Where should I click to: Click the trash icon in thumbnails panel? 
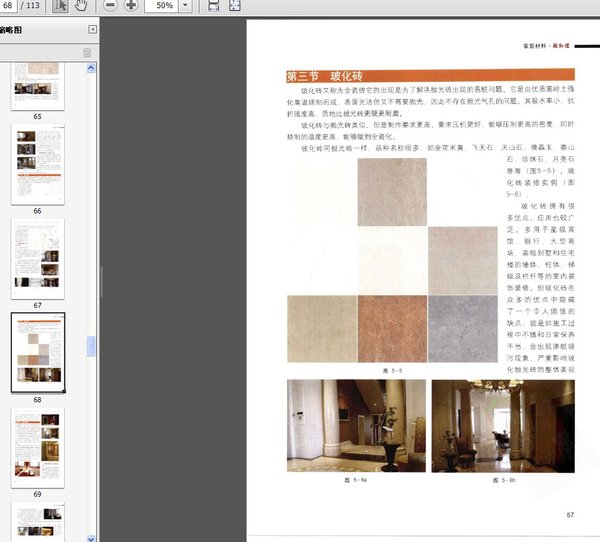87,52
